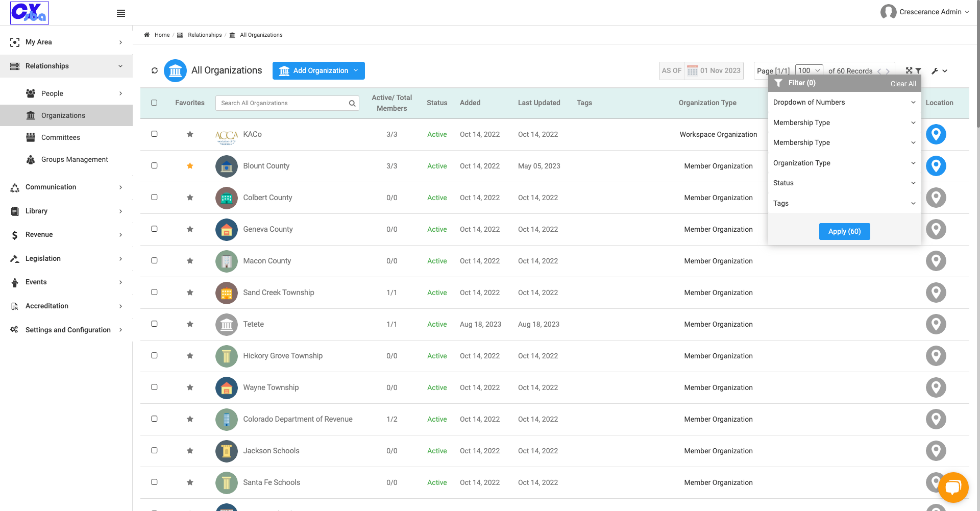Open the Crescerance Admin user menu

tap(925, 12)
